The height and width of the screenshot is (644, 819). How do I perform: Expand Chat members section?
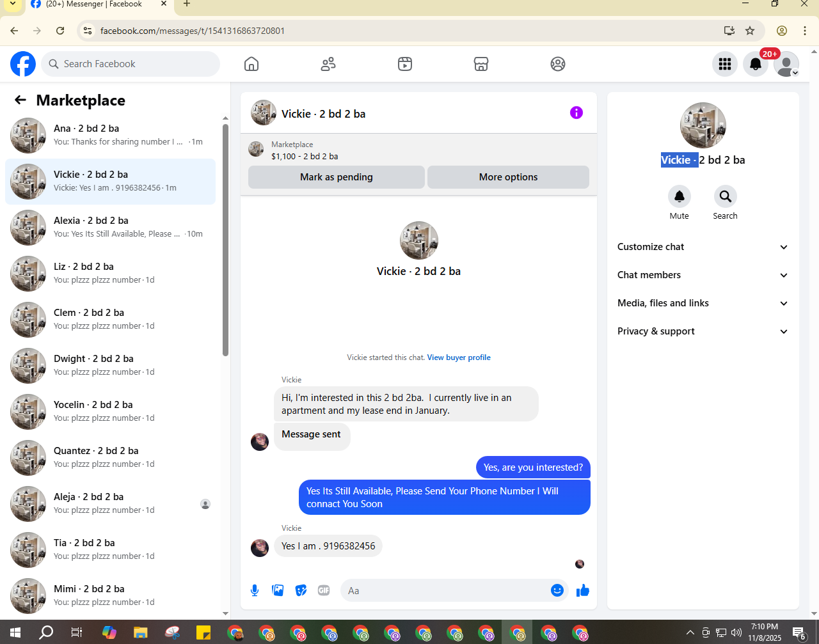pos(703,275)
